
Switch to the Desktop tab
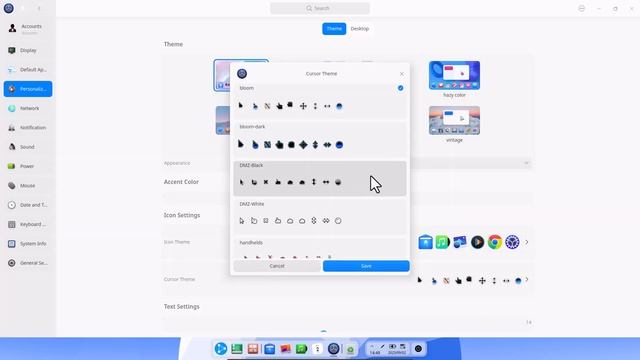click(360, 29)
